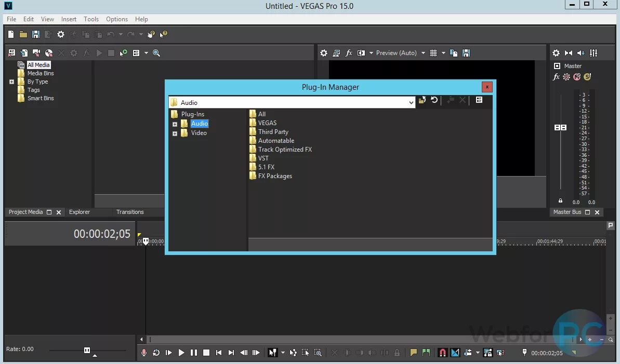Viewport: 620px width, 364px height.
Task: Open Plug-In Manager folder path dropdown
Action: [411, 103]
